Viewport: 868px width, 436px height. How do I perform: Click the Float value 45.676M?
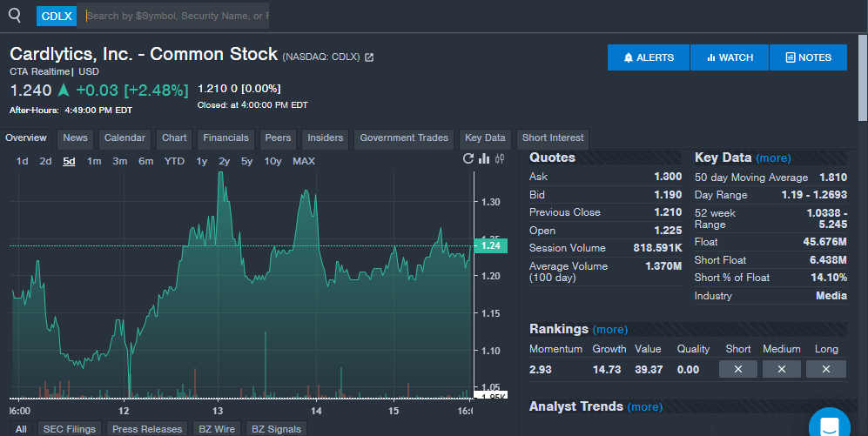click(824, 242)
